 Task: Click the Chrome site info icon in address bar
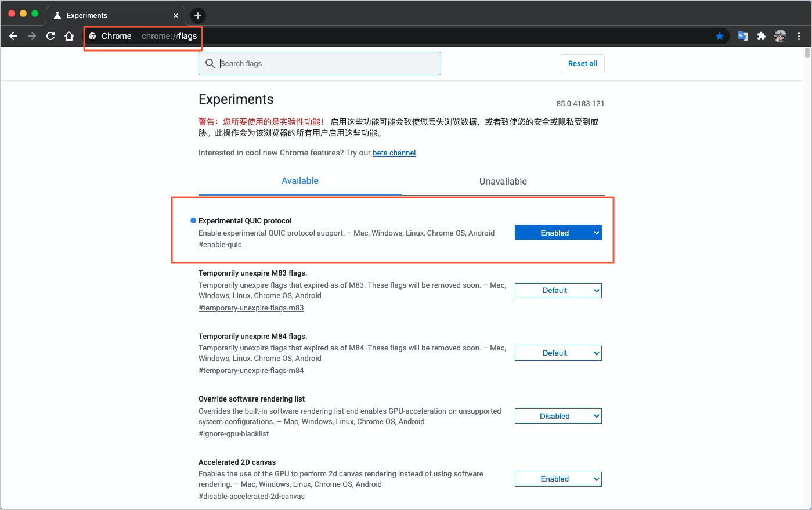click(92, 36)
